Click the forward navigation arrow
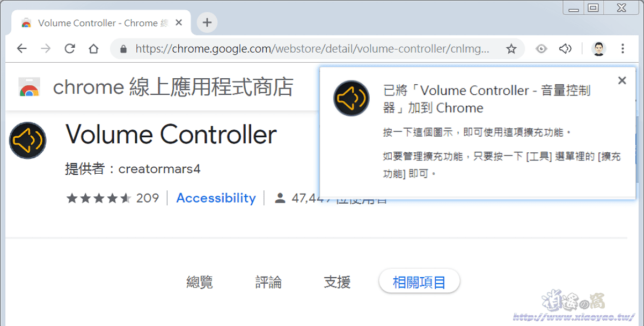644x326 pixels. pyautogui.click(x=46, y=49)
